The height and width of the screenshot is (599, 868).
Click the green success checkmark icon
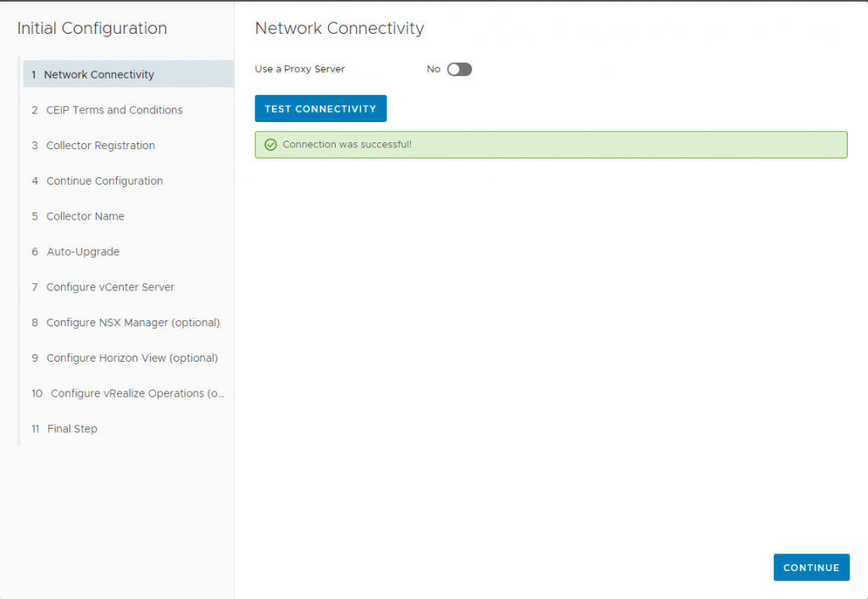tap(270, 145)
